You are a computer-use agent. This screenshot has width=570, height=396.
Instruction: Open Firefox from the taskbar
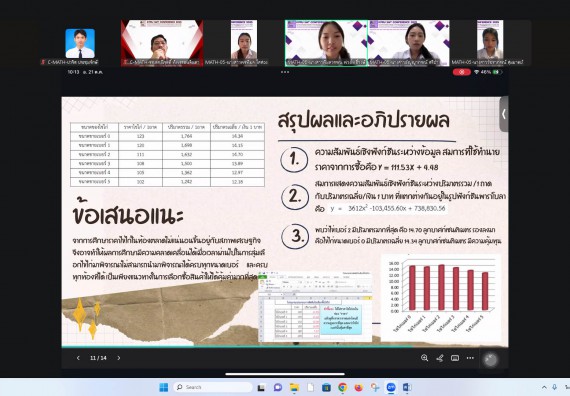click(x=358, y=388)
